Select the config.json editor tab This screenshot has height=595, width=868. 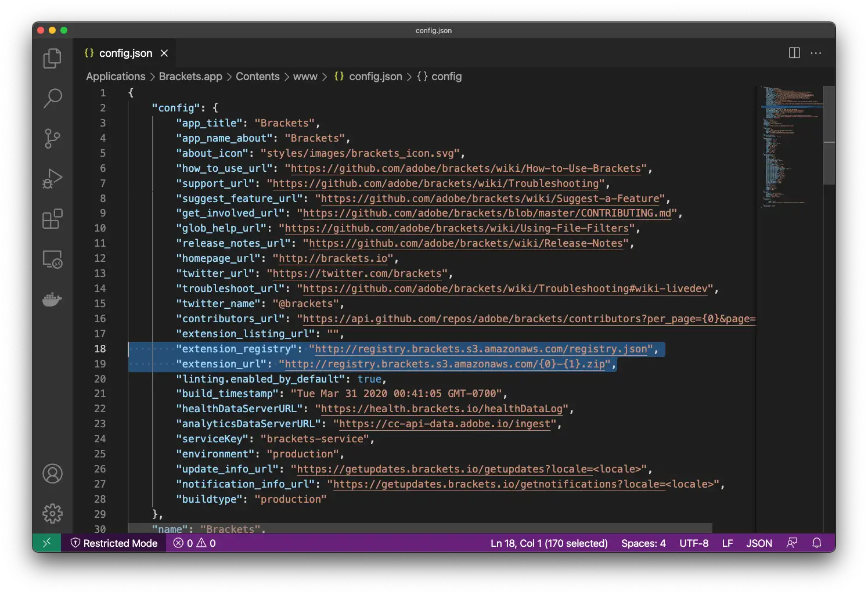coord(124,53)
